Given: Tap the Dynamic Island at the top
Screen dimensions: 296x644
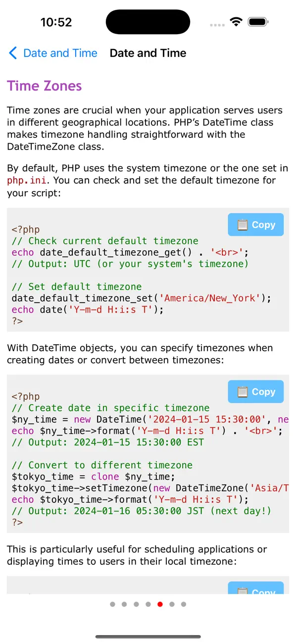Looking at the screenshot, I should click(x=148, y=22).
